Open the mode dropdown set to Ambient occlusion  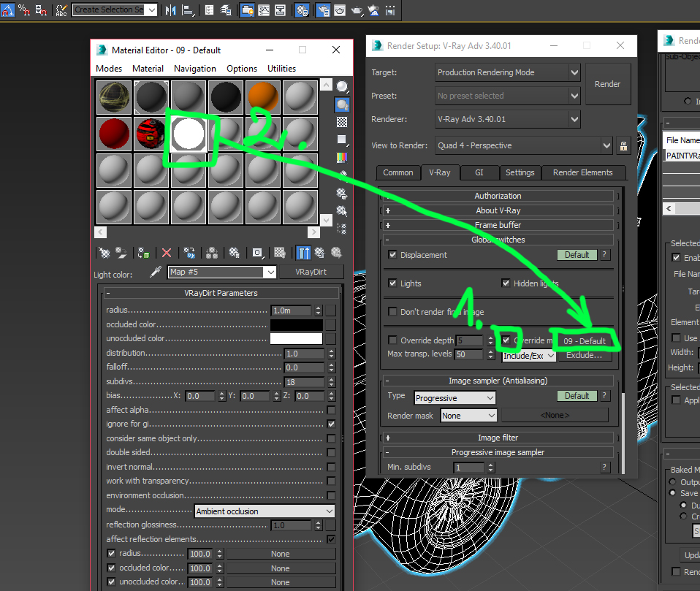click(x=264, y=511)
